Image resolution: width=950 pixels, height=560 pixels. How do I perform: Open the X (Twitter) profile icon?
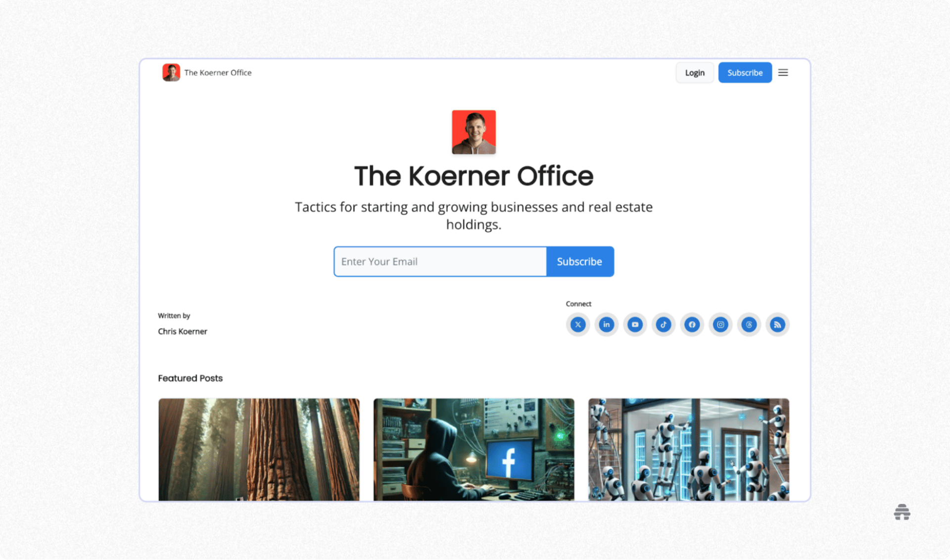[577, 325]
